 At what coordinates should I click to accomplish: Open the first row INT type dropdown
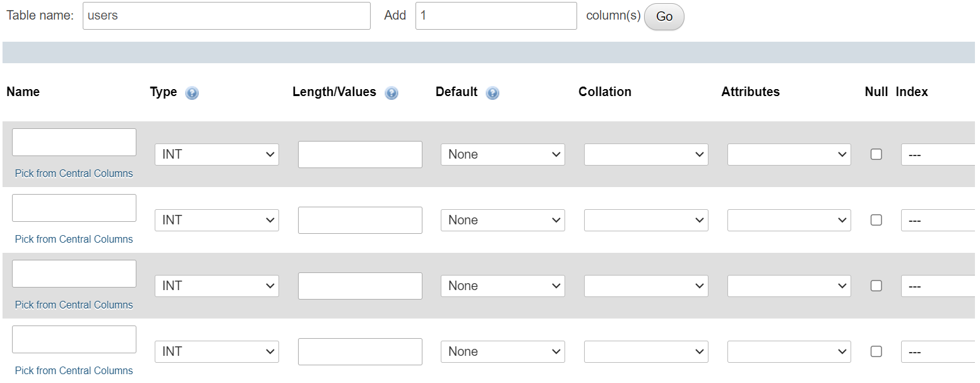(217, 155)
